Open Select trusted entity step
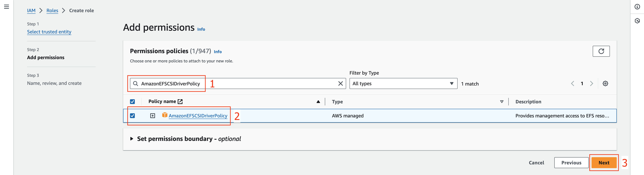Screen dimensions: 644x175 click(x=49, y=32)
